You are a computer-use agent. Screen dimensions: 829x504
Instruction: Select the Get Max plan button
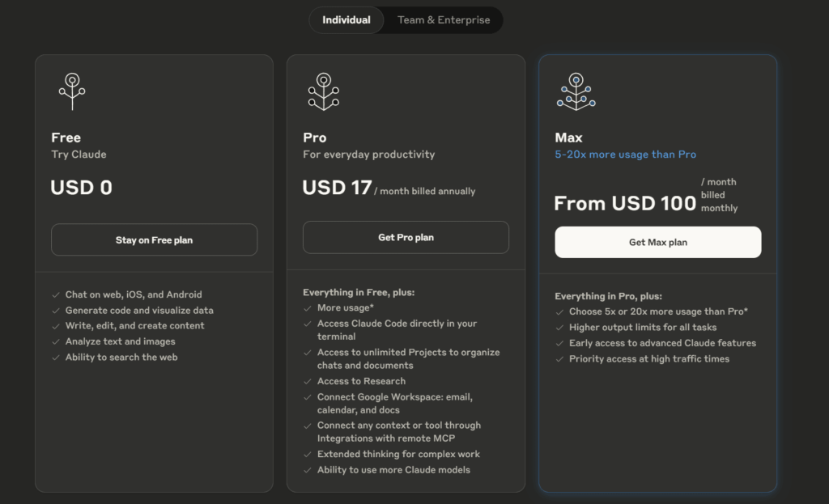(657, 243)
